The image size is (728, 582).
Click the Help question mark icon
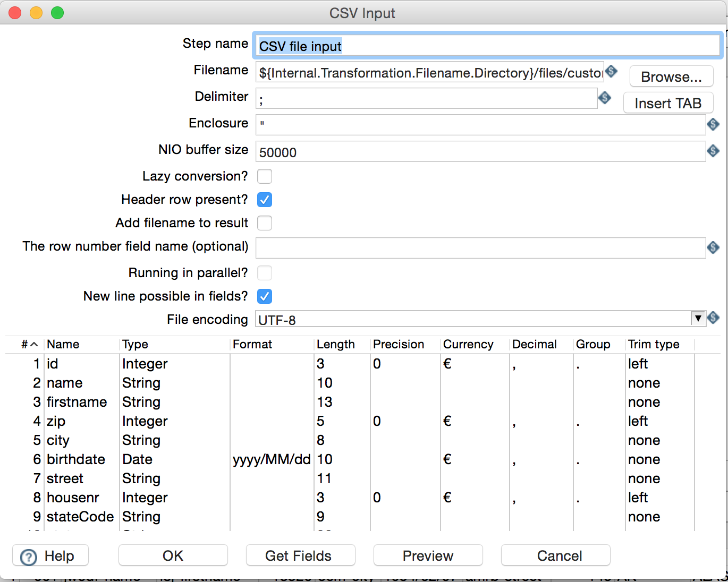(x=28, y=557)
